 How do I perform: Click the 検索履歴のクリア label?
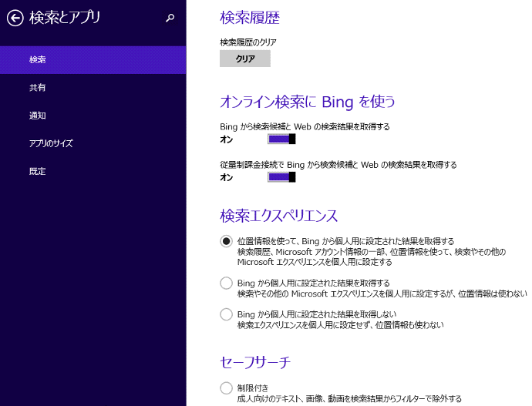[x=248, y=42]
